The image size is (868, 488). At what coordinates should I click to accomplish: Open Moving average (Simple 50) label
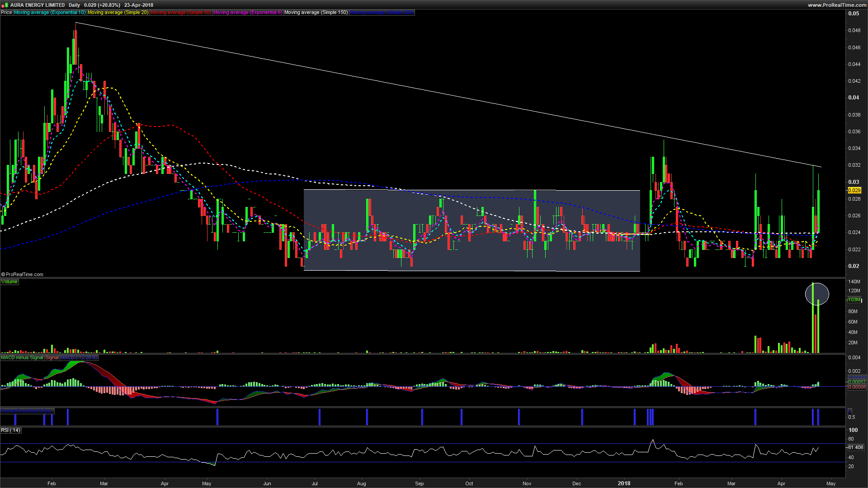coord(181,13)
